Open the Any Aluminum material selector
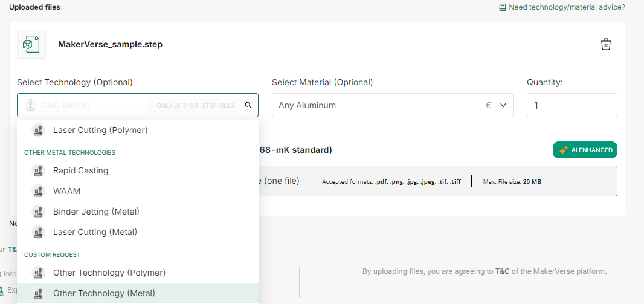Viewport: 644px width, 304px height. click(375, 105)
